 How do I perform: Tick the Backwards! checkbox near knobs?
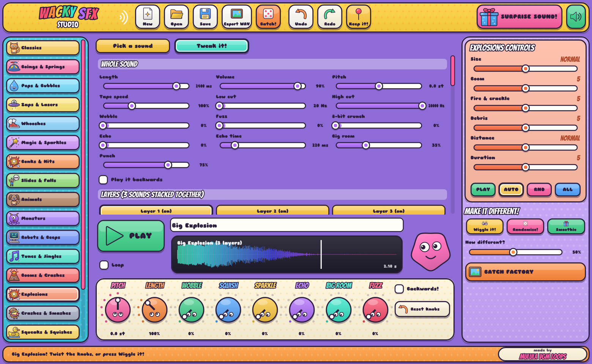tap(399, 289)
